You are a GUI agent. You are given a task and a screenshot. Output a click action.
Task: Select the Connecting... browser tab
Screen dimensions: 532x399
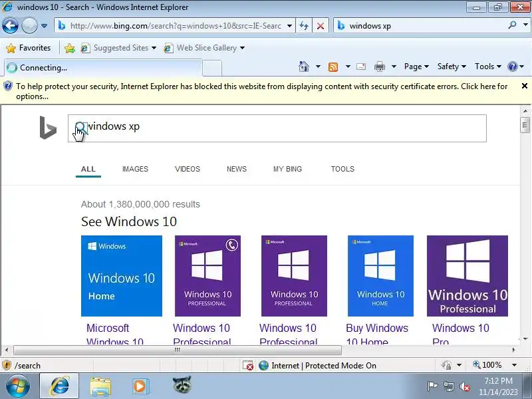tap(103, 68)
